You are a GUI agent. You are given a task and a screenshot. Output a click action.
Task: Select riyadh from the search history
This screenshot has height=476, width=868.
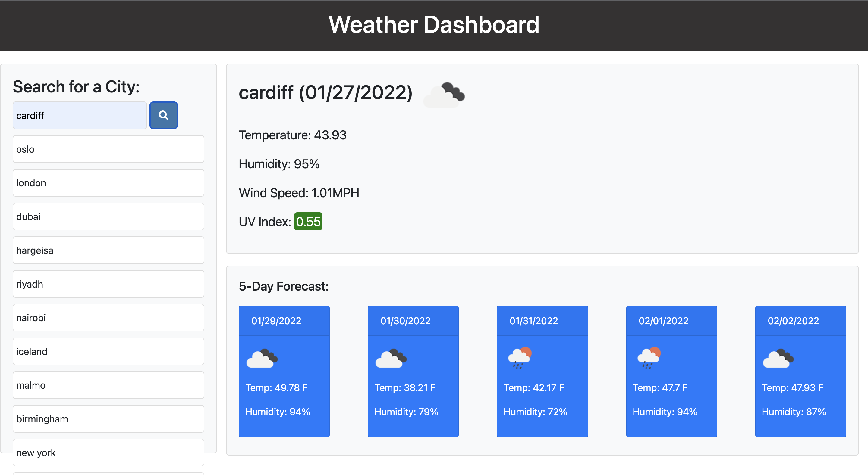[108, 284]
